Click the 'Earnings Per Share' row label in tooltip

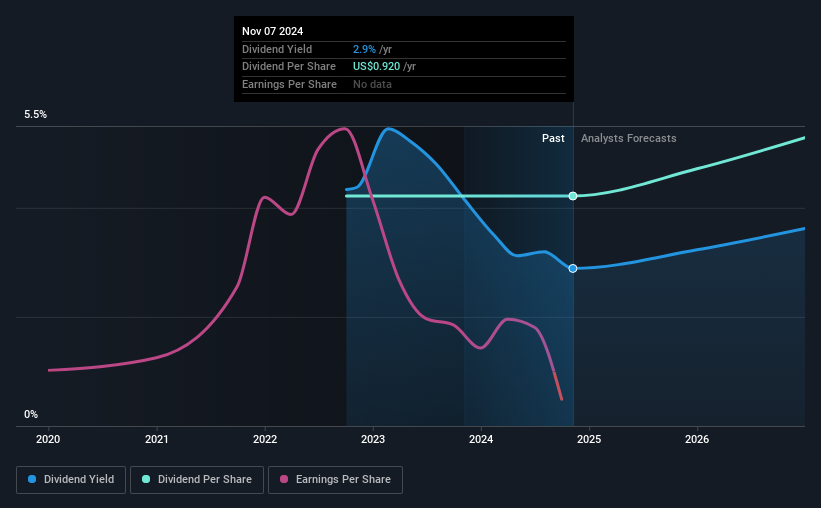click(289, 84)
